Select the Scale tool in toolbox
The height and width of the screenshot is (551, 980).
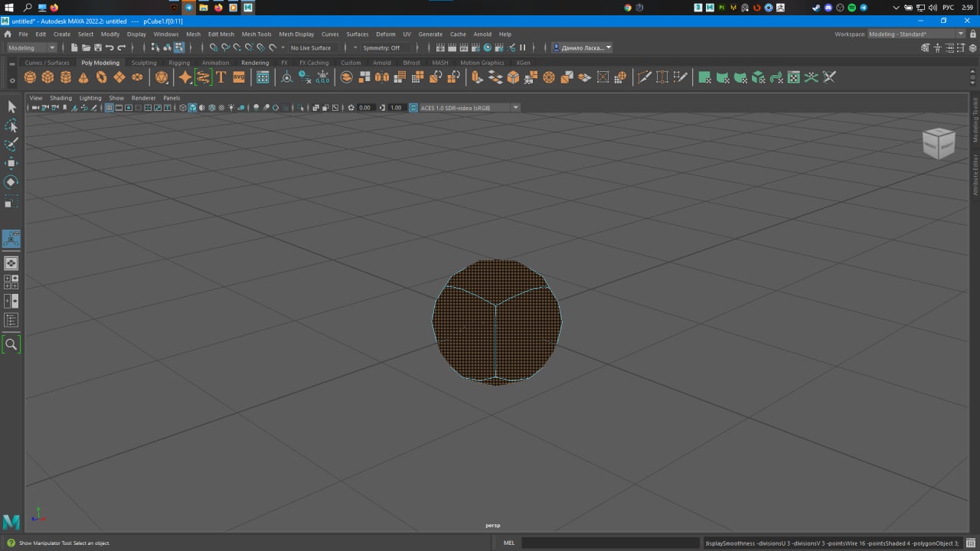tap(11, 202)
